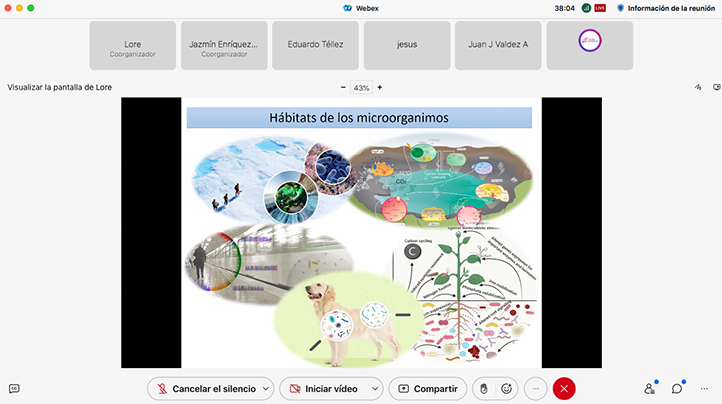Open the panel options ellipsis at bottom right
The height and width of the screenshot is (404, 722).
[x=704, y=388]
